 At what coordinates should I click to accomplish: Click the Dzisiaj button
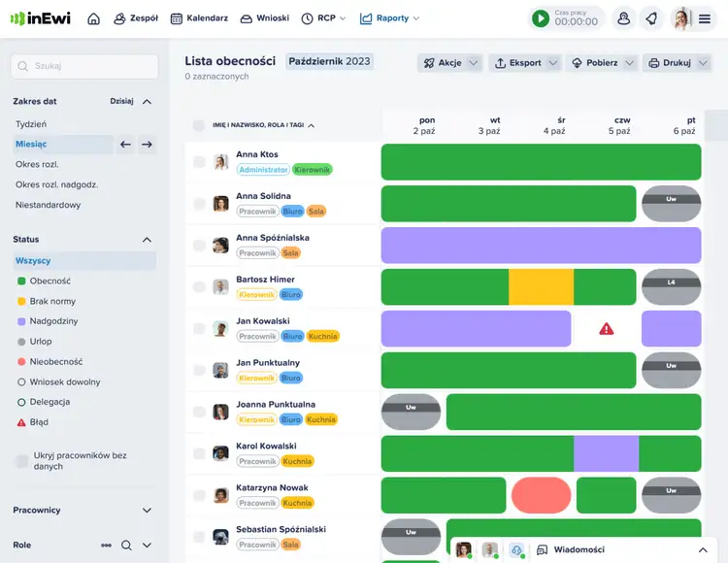(121, 101)
